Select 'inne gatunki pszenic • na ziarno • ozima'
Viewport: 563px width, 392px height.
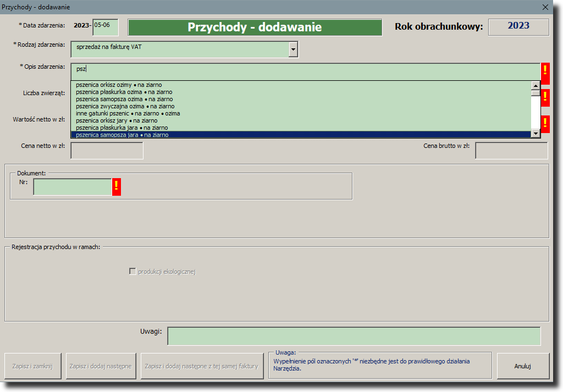(128, 113)
